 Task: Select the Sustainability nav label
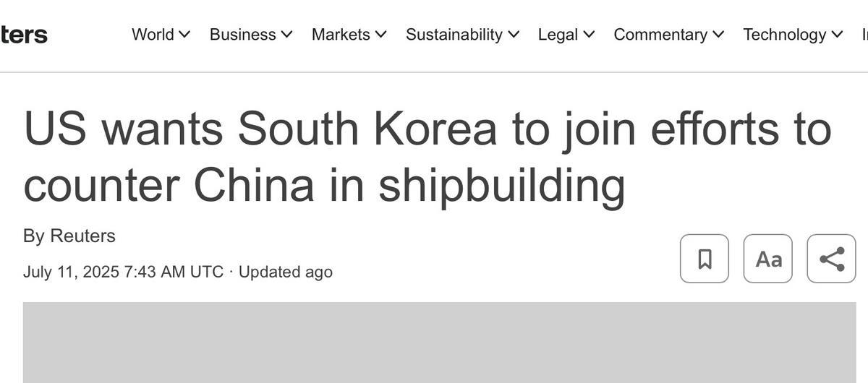click(x=454, y=35)
